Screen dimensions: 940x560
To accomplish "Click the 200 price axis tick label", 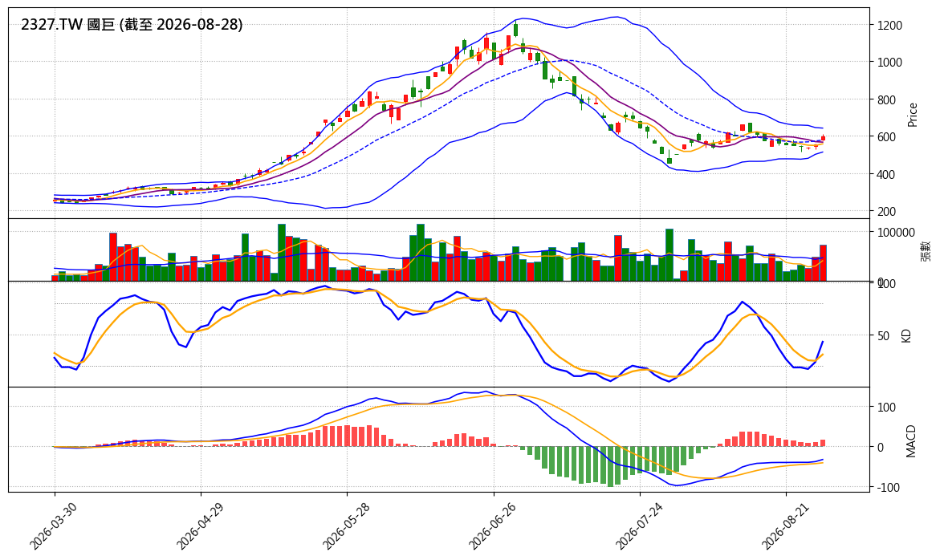I will point(886,212).
